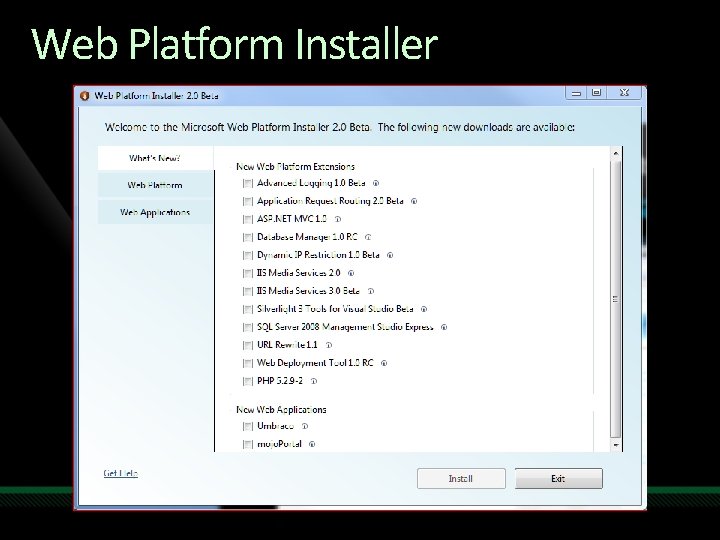Tick Application Request Routing 2.0 Beta checkbox
The height and width of the screenshot is (540, 720).
click(x=248, y=201)
